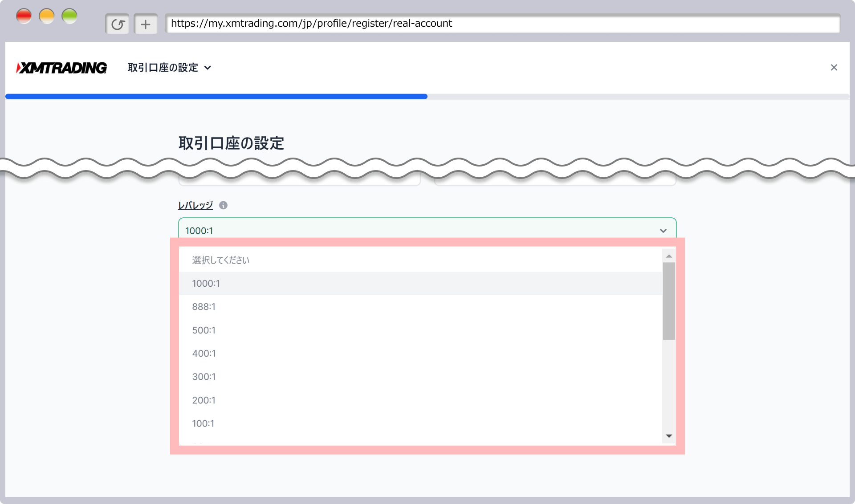
Task: Click the scrollbar down arrow in the leverage list
Action: [668, 436]
